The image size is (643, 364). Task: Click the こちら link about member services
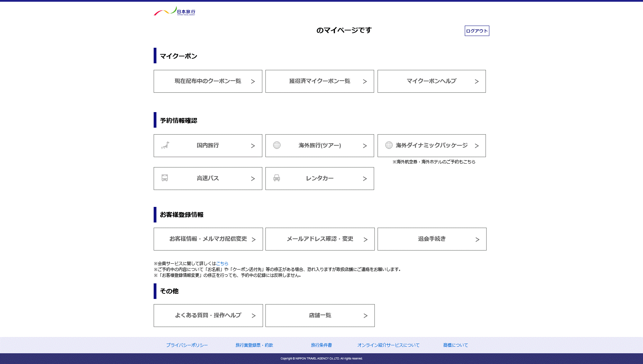[222, 264]
